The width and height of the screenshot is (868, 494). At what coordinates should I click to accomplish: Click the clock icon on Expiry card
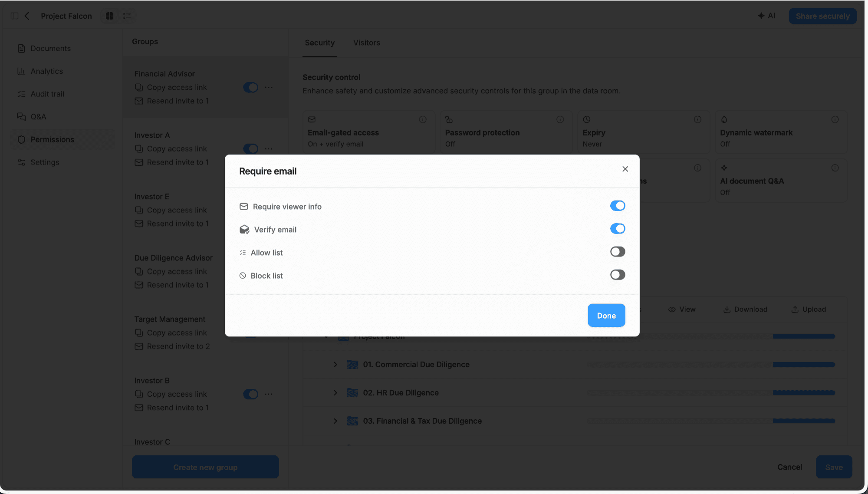coord(587,119)
